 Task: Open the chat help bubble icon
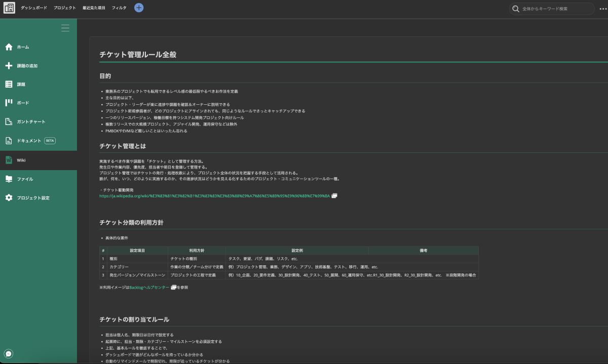[9, 353]
